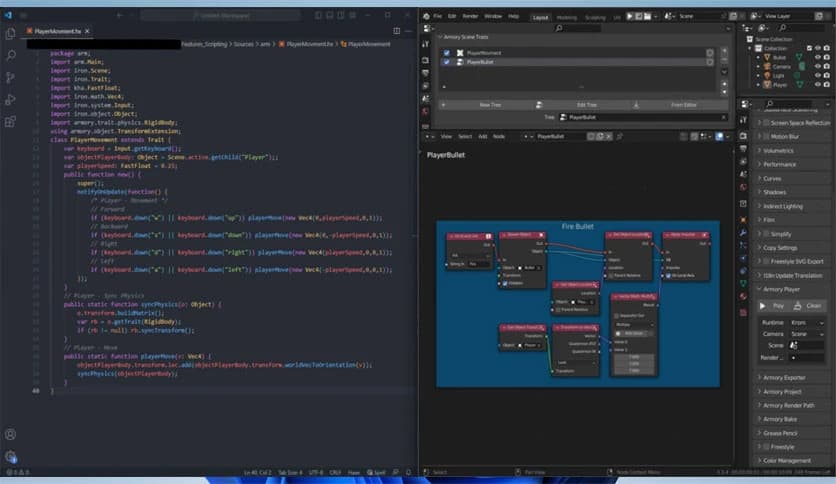
Task: Open the Accounts icon in VS Code's activity bar
Action: pyautogui.click(x=10, y=434)
